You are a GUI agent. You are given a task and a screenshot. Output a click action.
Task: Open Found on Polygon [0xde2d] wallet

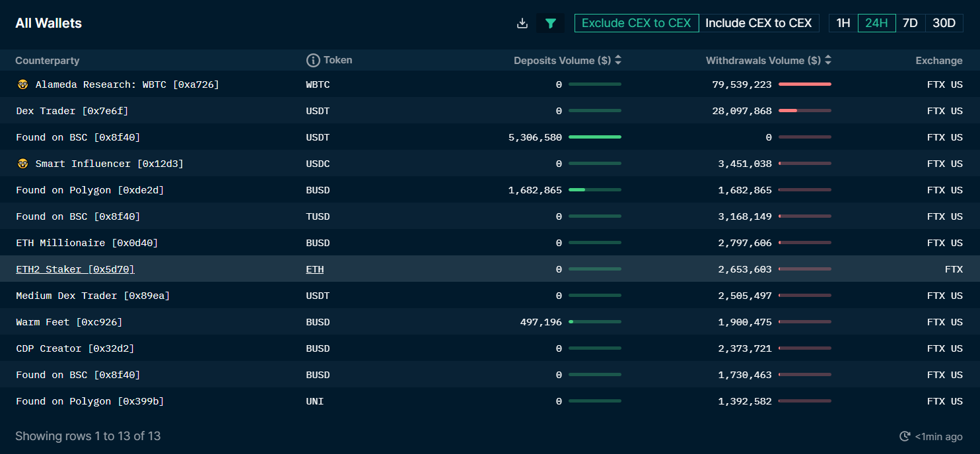(x=90, y=190)
